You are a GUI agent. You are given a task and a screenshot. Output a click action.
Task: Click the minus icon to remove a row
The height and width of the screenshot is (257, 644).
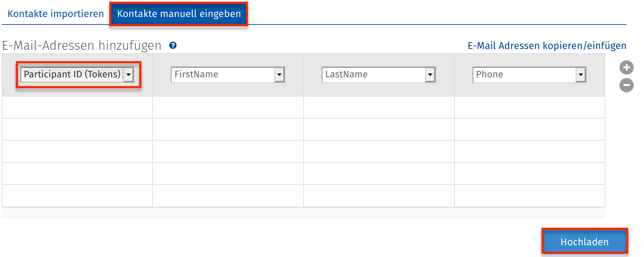(627, 85)
